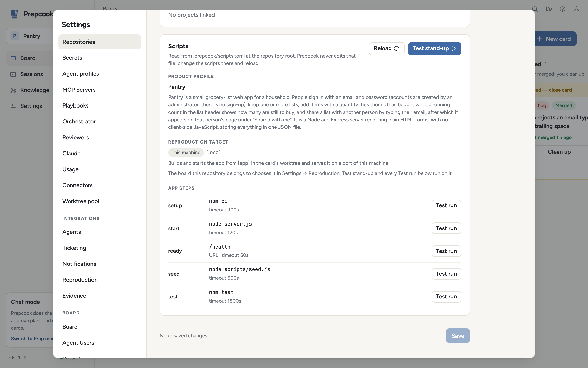Click the Prepcook logo icon
Image resolution: width=588 pixels, height=368 pixels.
[14, 14]
